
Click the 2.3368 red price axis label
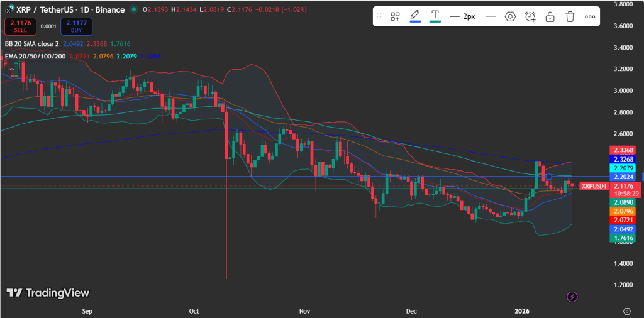click(622, 150)
